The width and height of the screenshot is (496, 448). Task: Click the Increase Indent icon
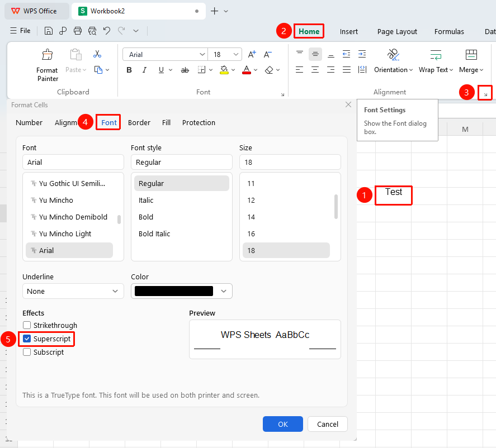tap(362, 54)
